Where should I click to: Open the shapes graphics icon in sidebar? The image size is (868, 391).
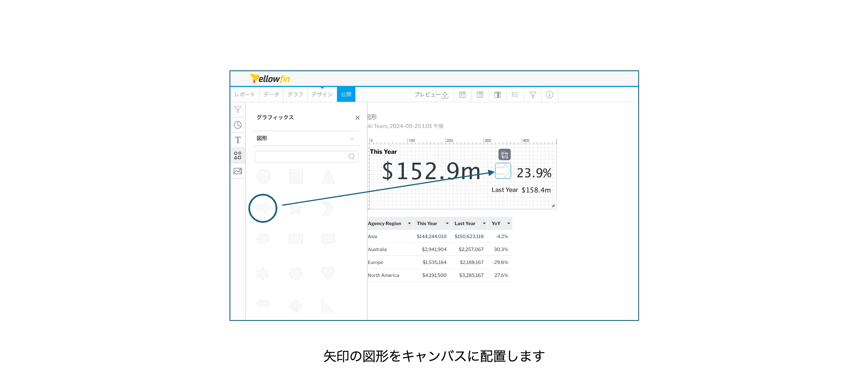238,155
